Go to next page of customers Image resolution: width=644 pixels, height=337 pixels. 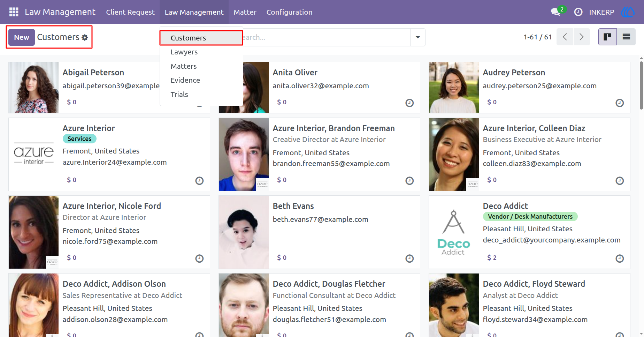pyautogui.click(x=581, y=37)
